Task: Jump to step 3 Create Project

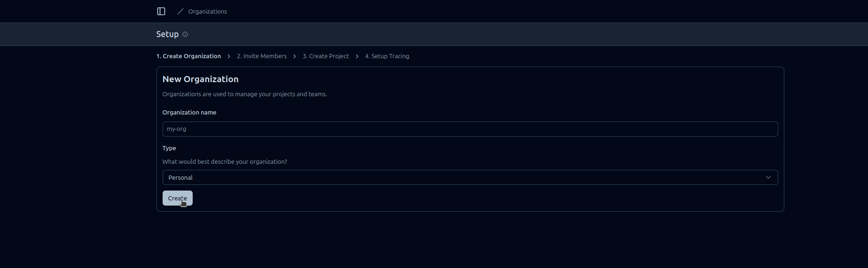Action: [326, 56]
